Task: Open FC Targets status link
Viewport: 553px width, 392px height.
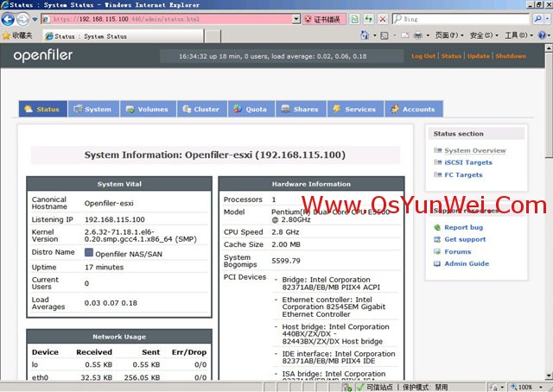Action: point(463,175)
